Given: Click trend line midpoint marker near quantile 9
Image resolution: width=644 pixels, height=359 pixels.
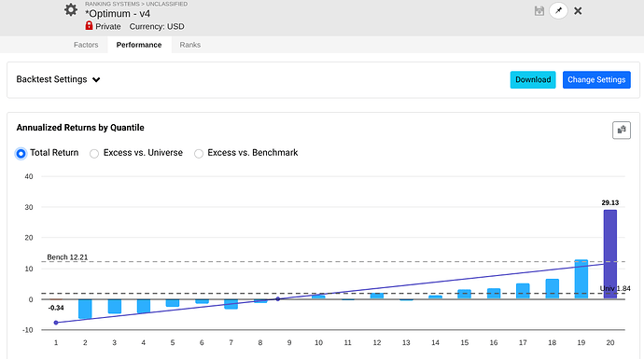Looking at the screenshot, I should 277,299.
